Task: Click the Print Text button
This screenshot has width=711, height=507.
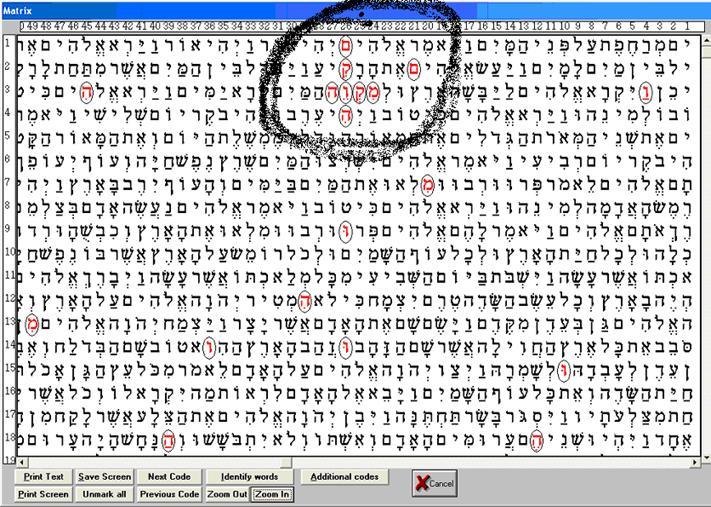Action: (43, 477)
